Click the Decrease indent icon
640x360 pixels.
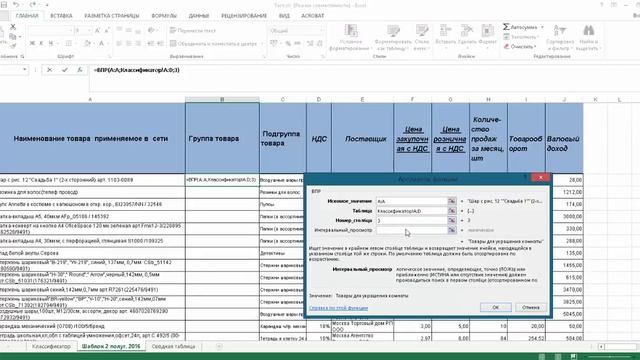tap(151, 43)
